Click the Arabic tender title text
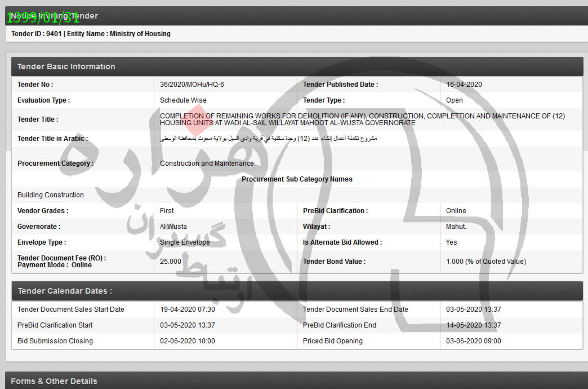This screenshot has width=588, height=389. 269,139
